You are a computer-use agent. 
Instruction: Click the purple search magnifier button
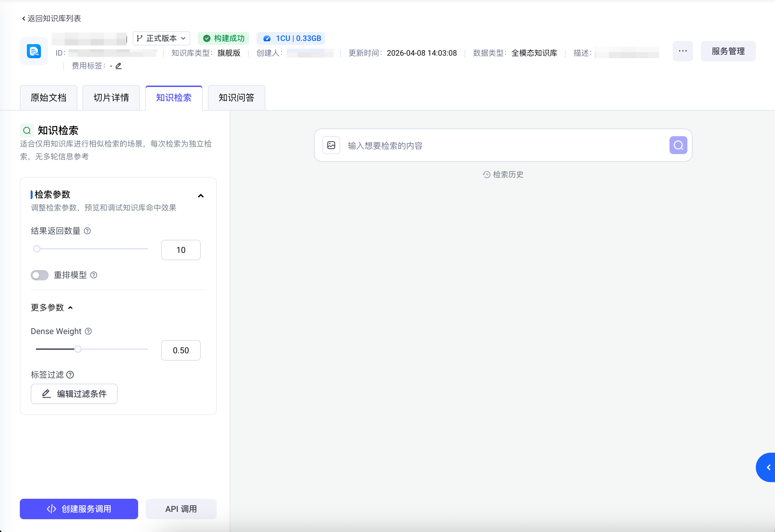678,145
